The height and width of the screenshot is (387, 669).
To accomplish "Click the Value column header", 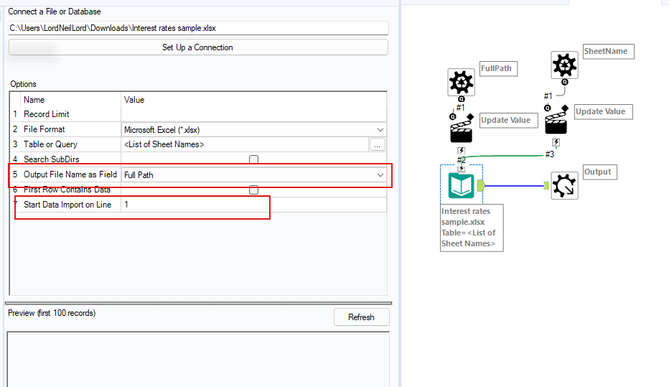I will click(134, 100).
